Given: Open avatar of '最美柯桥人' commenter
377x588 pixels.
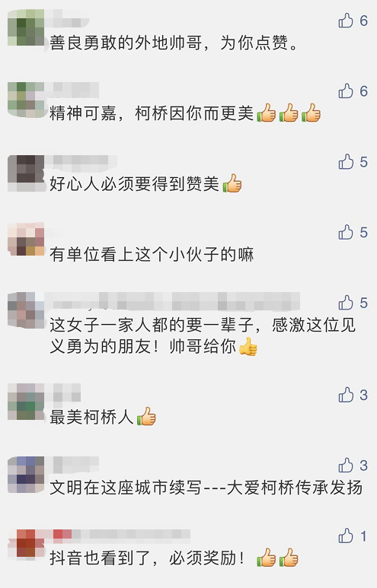Looking at the screenshot, I should [x=26, y=401].
